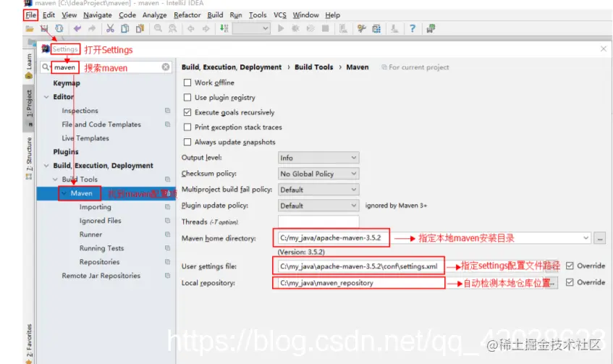613x364 pixels.
Task: Toggle Override for Local repository
Action: (x=570, y=282)
